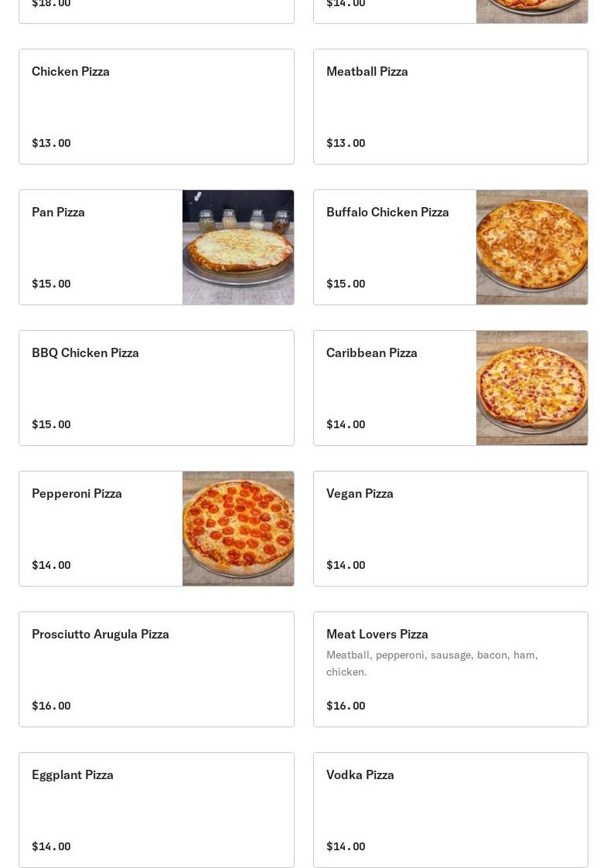Click the Caribbean Pizza name

point(372,352)
